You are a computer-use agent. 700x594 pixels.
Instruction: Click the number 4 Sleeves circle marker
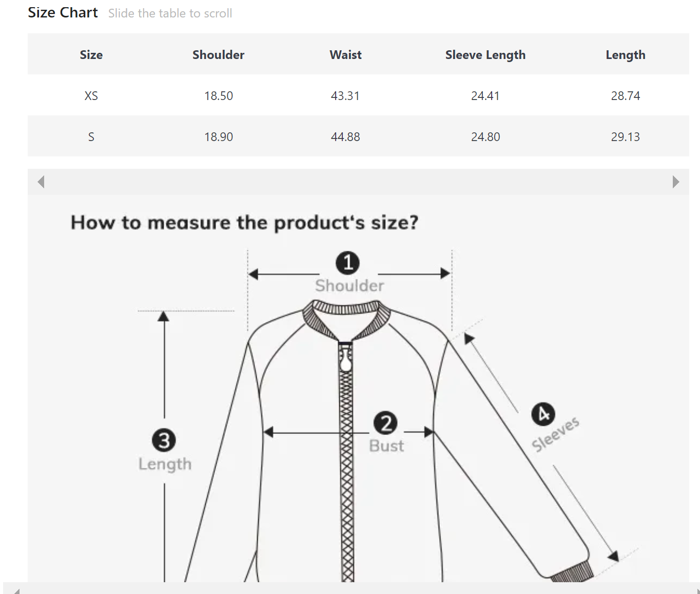543,414
